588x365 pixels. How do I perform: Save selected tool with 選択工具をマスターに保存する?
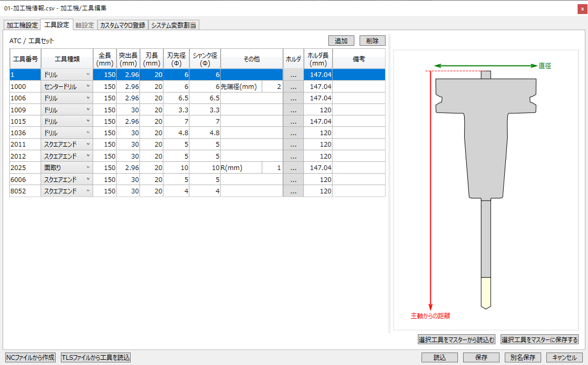(x=540, y=340)
